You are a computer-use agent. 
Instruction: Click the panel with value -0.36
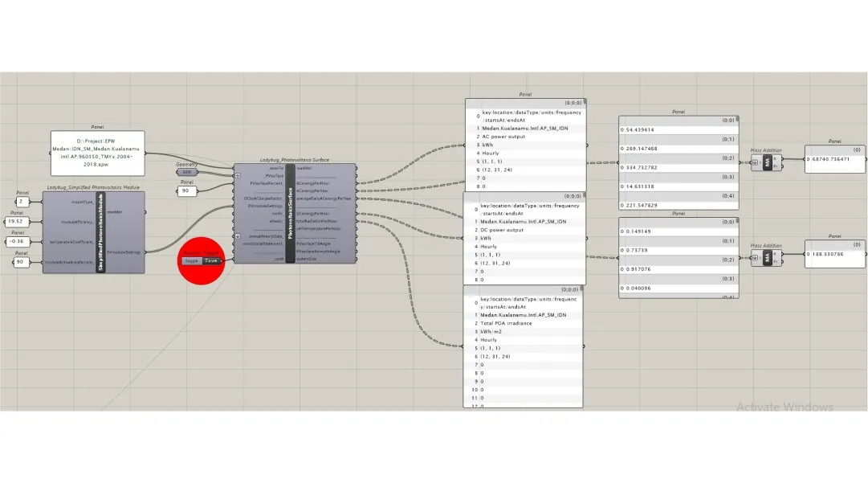point(17,241)
